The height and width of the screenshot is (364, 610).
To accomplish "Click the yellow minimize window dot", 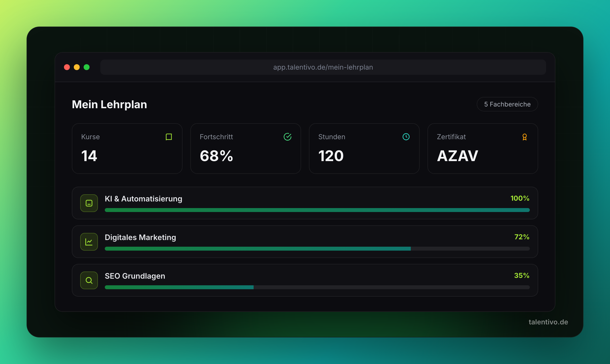I will [x=77, y=67].
